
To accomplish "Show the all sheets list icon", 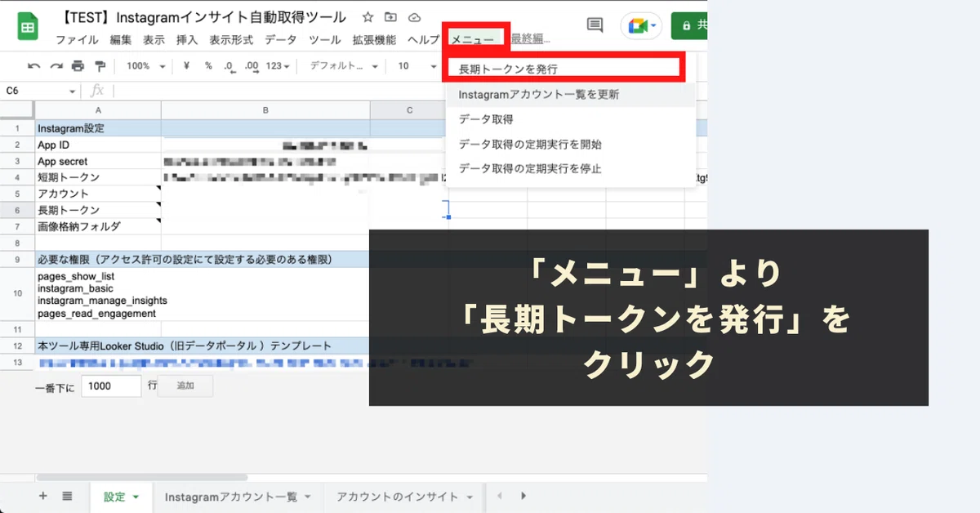I will click(67, 496).
